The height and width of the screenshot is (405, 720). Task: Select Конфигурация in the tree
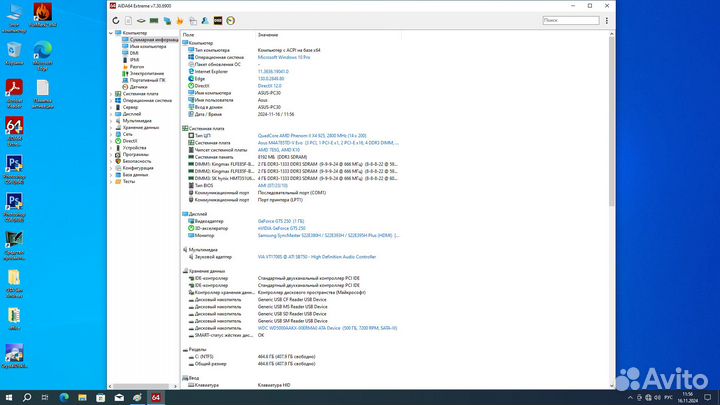138,168
